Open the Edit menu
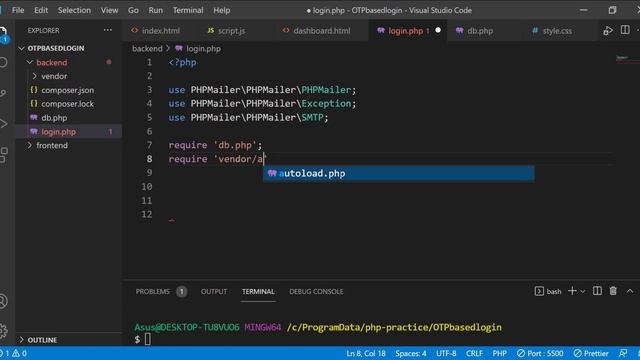640x360 pixels. click(x=41, y=10)
